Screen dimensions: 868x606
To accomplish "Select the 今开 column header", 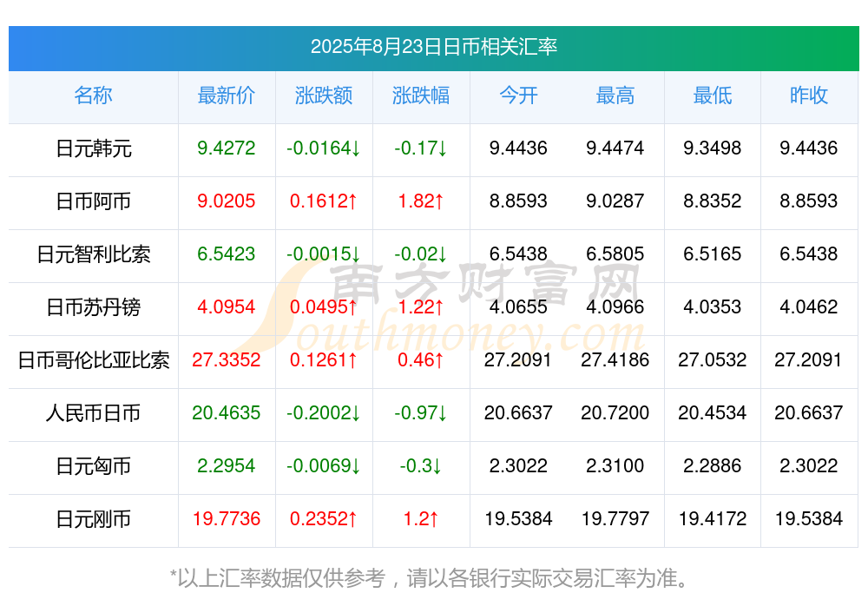I will tap(518, 96).
